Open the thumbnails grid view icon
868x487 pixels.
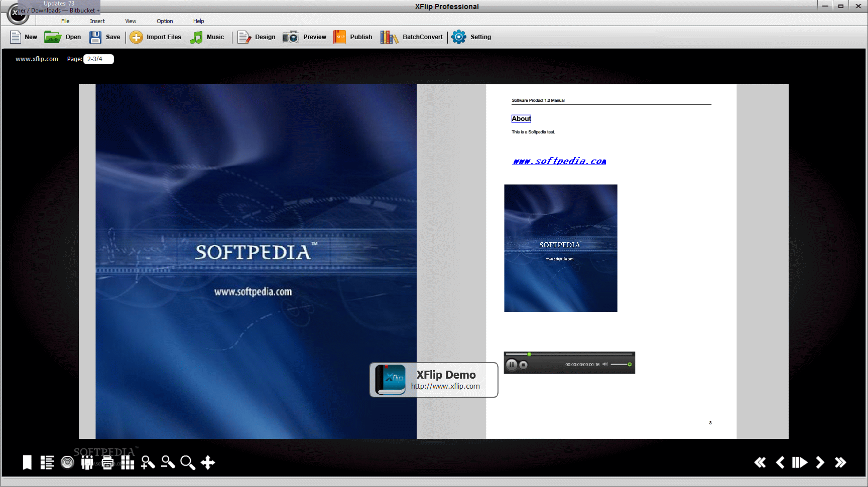click(128, 462)
